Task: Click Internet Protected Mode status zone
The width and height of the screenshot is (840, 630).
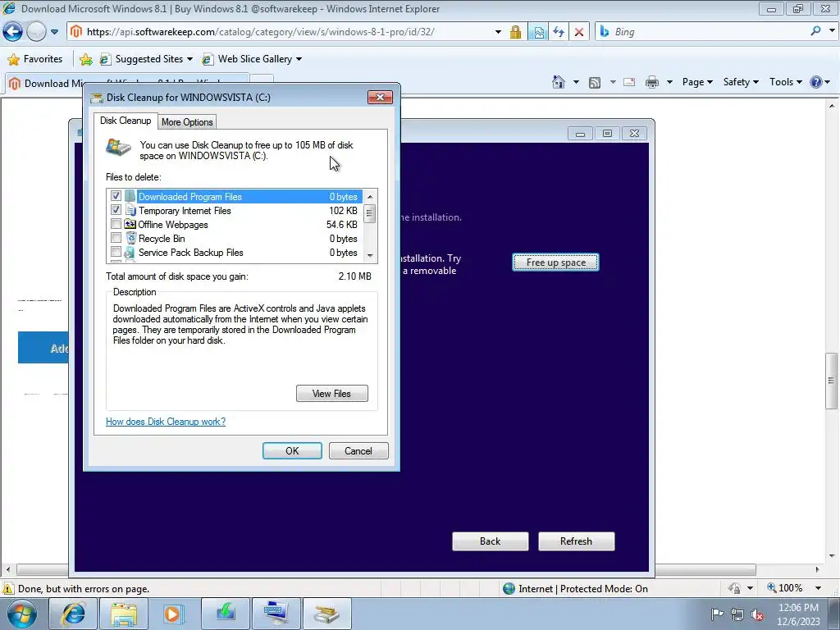Action: coord(575,589)
